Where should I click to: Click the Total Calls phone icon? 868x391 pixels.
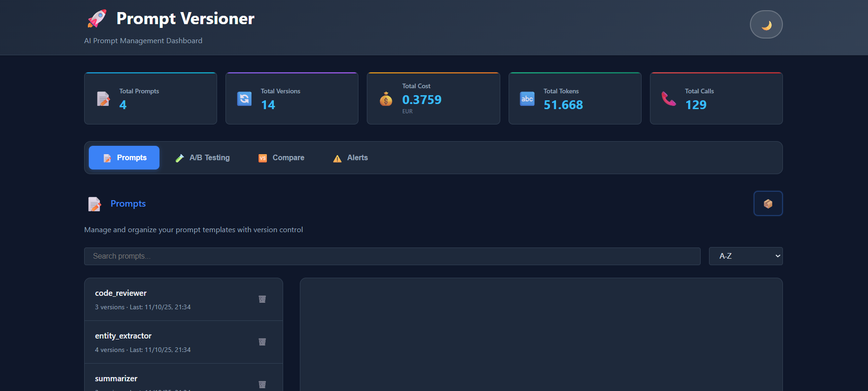669,98
